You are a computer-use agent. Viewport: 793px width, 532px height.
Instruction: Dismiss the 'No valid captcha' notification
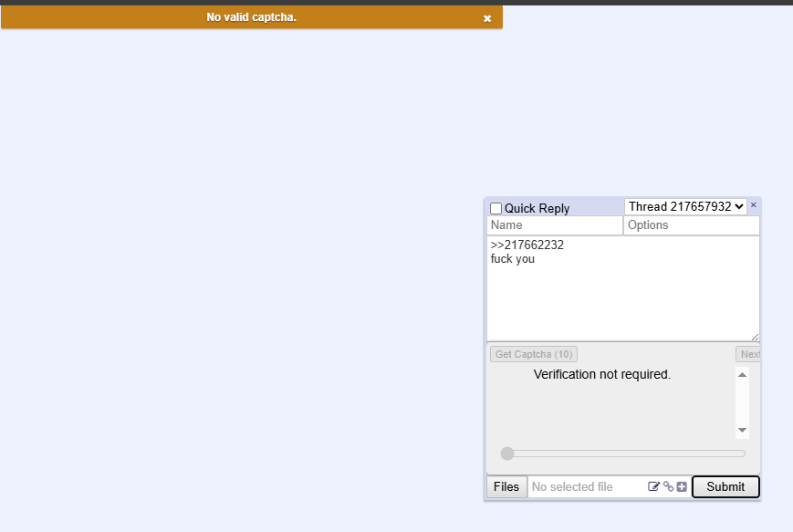(x=487, y=19)
